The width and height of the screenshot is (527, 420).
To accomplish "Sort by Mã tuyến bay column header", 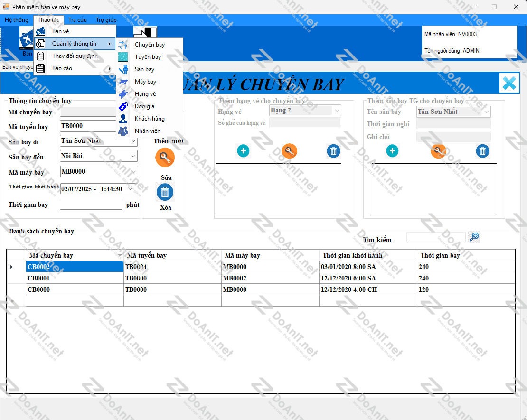I will click(x=172, y=255).
